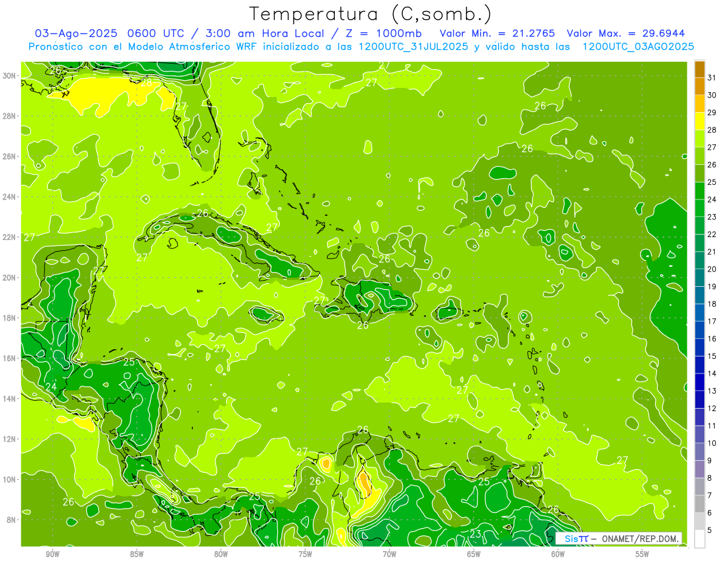This screenshot has width=728, height=562.
Task: Click the 'Temperatura (C,somb.)' chart title
Action: (x=371, y=14)
